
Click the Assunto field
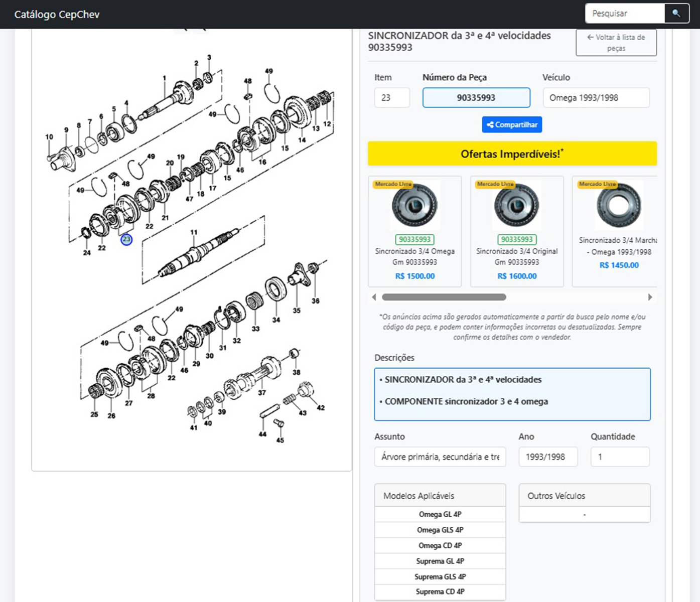[x=440, y=457]
